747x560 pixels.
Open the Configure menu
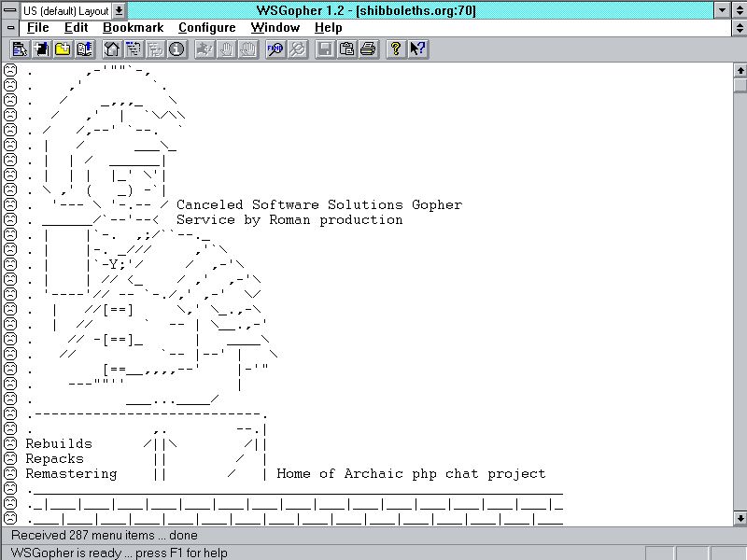[x=206, y=28]
